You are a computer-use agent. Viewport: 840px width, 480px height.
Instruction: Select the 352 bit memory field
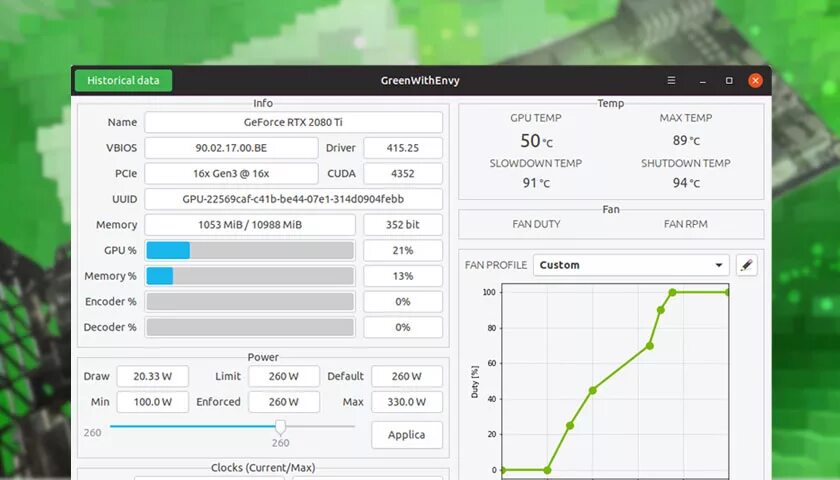(403, 225)
